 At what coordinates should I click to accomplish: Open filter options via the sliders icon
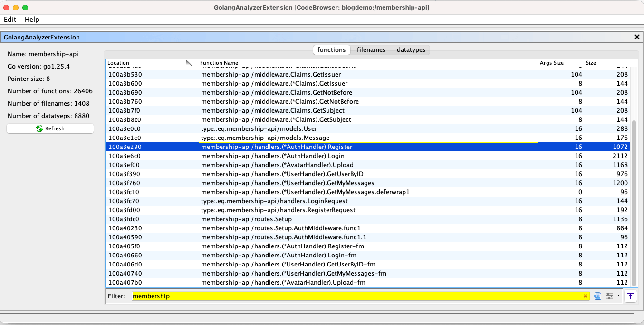[609, 296]
